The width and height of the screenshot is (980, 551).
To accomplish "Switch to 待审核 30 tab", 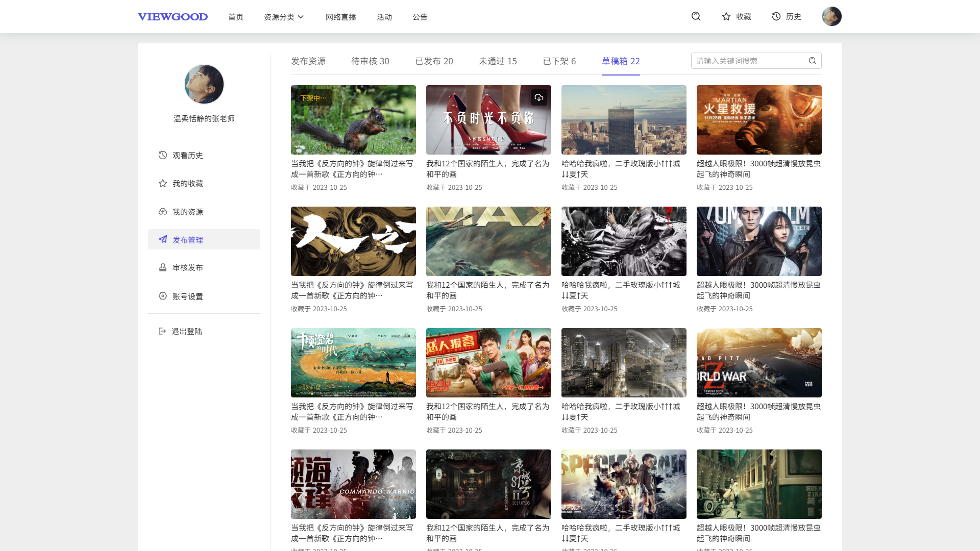I will tap(370, 61).
